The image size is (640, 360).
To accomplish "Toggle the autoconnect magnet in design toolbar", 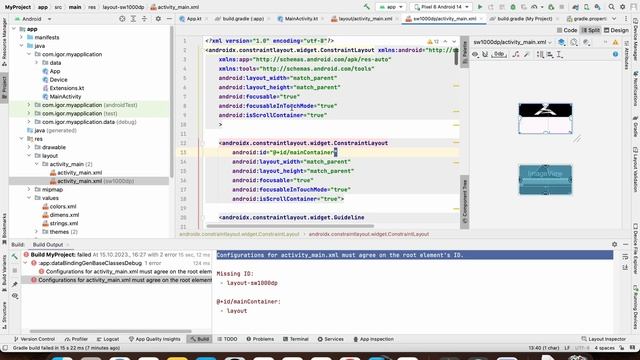I will click(485, 54).
